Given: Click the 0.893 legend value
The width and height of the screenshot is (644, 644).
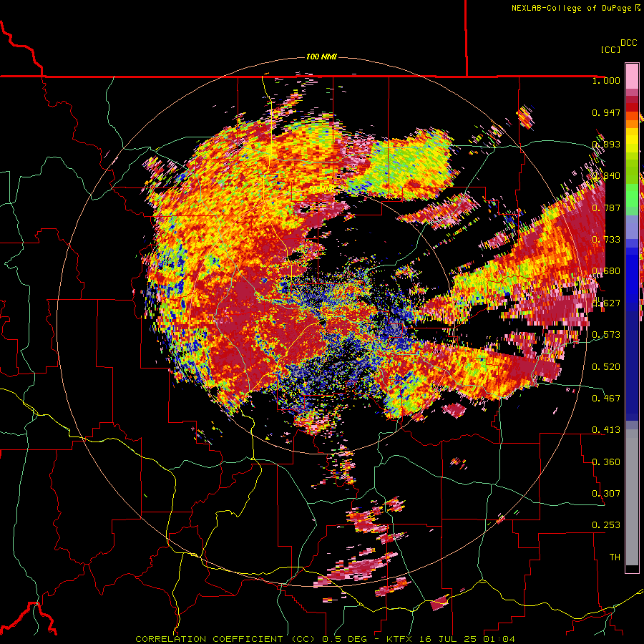Looking at the screenshot, I should pos(606,144).
